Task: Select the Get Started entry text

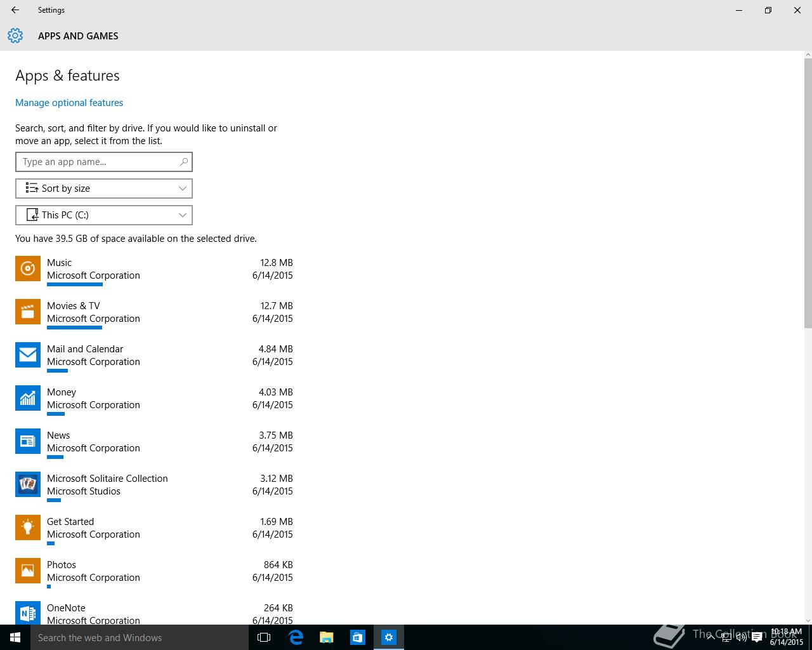Action: click(70, 522)
